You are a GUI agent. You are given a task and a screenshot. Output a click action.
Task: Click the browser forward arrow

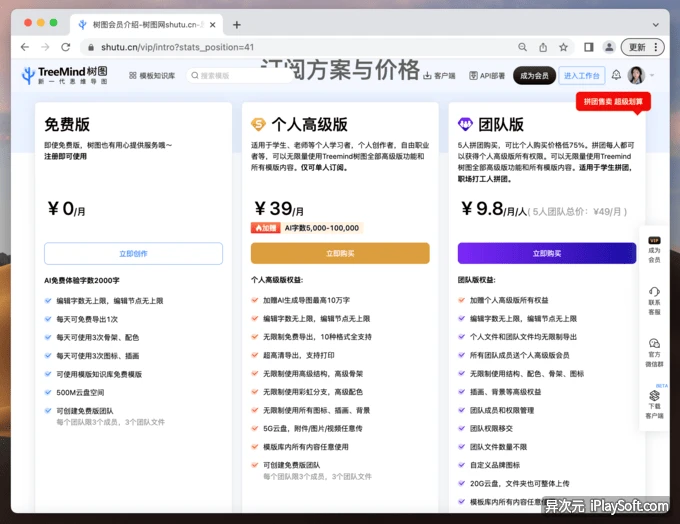(45, 47)
